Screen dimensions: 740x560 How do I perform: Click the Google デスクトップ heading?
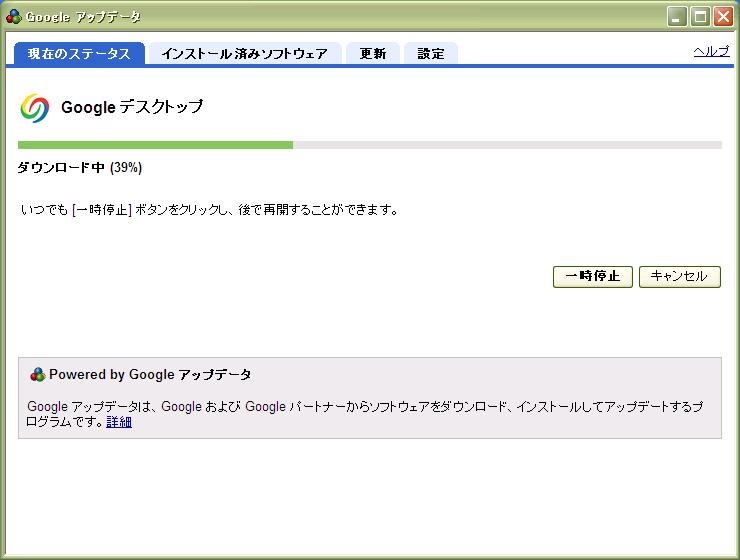click(x=132, y=107)
